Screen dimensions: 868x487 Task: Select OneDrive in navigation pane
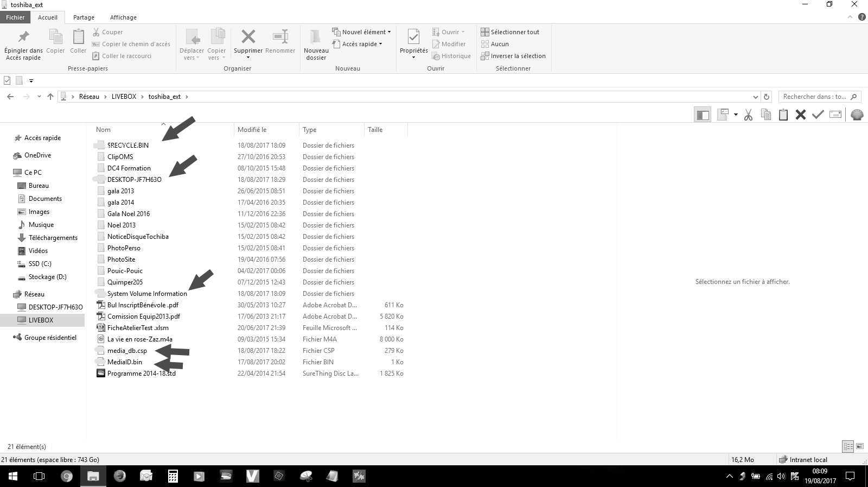pyautogui.click(x=37, y=155)
